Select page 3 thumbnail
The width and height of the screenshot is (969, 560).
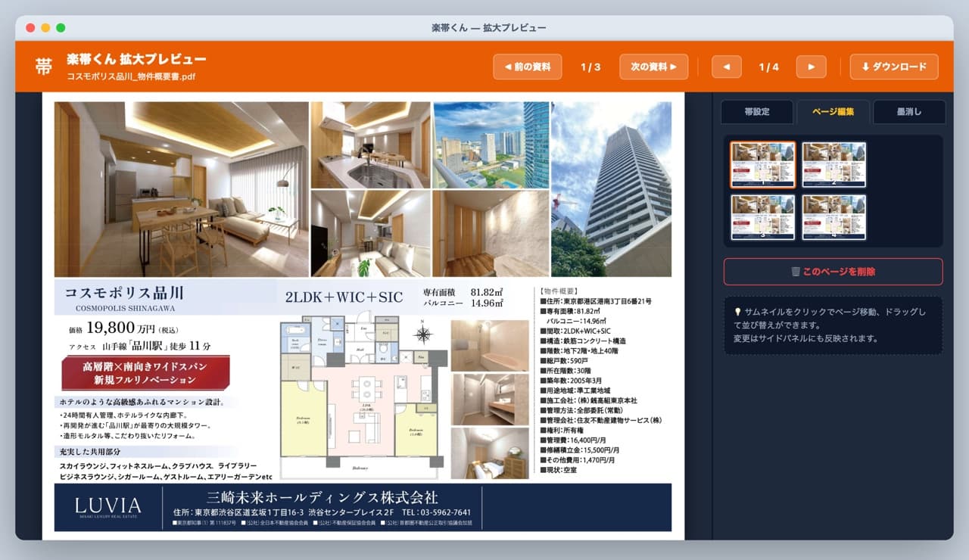763,217
